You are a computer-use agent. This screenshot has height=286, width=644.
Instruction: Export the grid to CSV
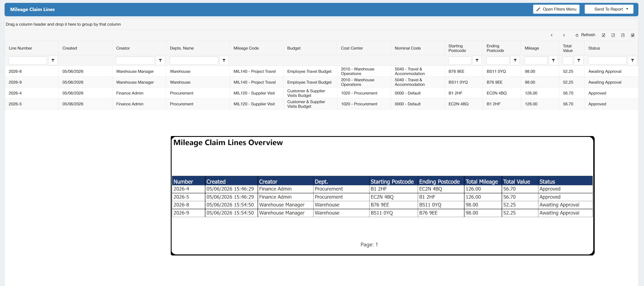[623, 35]
